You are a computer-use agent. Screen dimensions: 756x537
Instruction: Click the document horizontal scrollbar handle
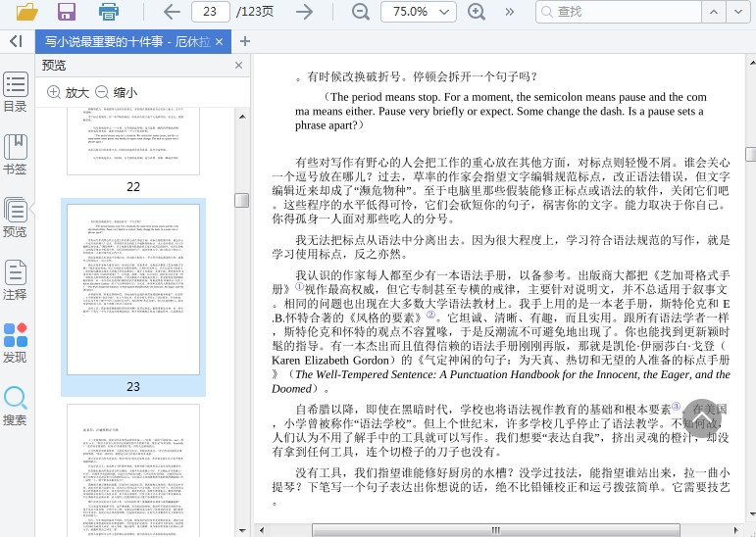[495, 530]
